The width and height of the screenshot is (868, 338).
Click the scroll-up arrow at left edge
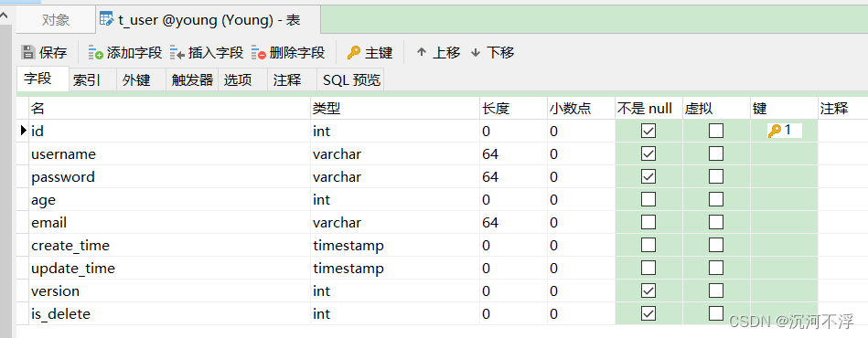click(x=5, y=16)
